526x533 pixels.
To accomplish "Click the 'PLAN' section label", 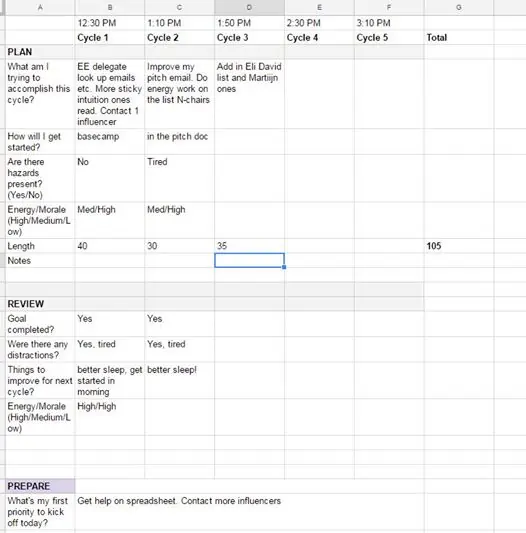I will (x=40, y=52).
